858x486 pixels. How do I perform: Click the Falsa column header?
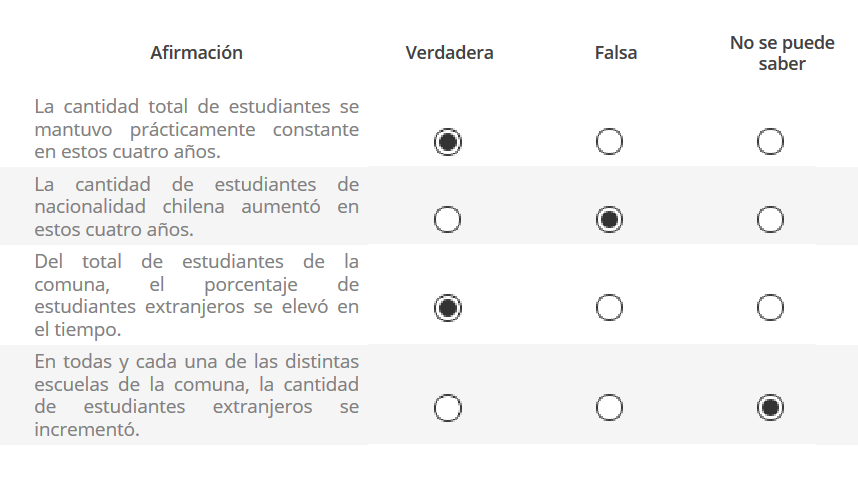(616, 53)
